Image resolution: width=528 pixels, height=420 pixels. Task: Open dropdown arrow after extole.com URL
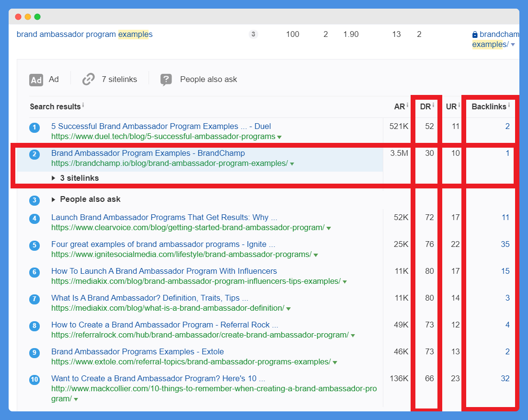point(335,362)
